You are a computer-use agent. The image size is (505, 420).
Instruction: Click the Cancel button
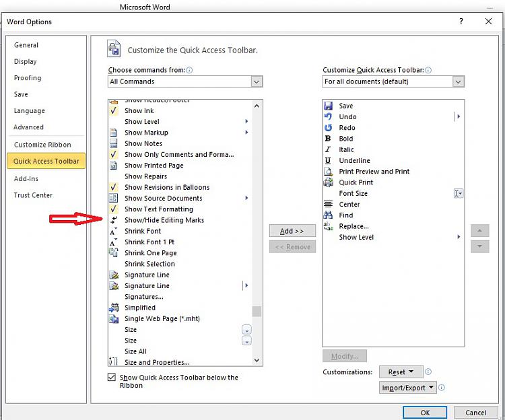pyautogui.click(x=475, y=413)
